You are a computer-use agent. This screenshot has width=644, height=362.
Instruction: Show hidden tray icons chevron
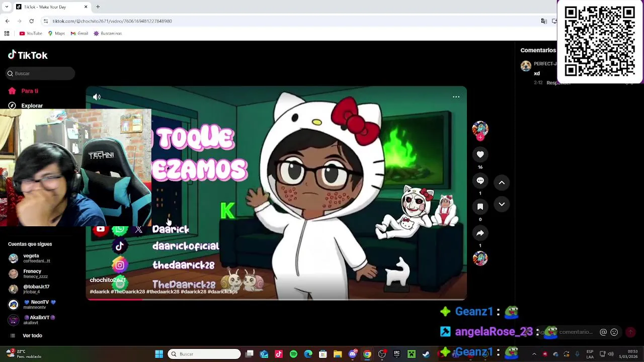point(534,354)
